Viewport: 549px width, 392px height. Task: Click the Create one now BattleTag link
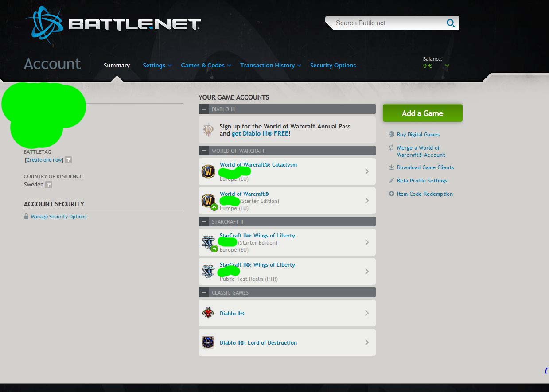pyautogui.click(x=44, y=160)
